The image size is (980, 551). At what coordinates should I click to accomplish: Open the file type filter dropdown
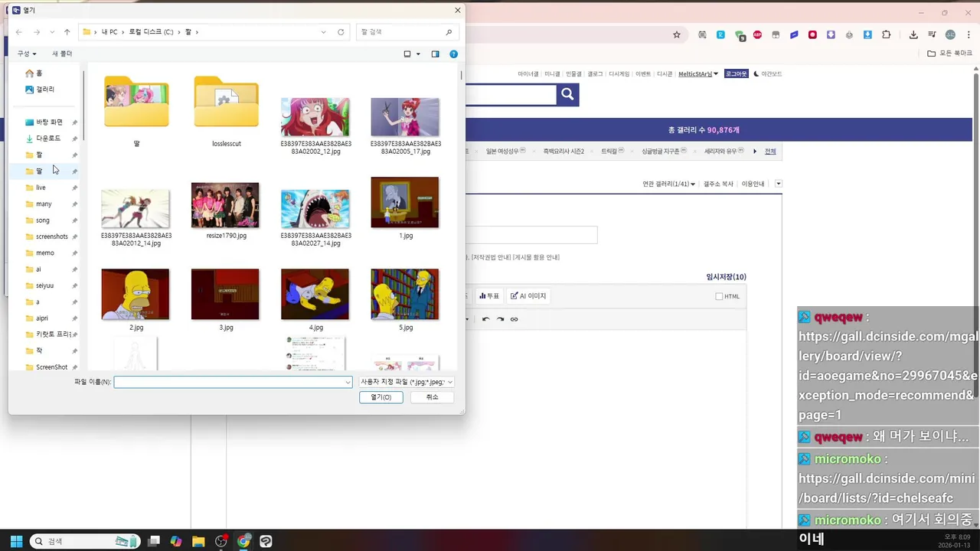407,382
